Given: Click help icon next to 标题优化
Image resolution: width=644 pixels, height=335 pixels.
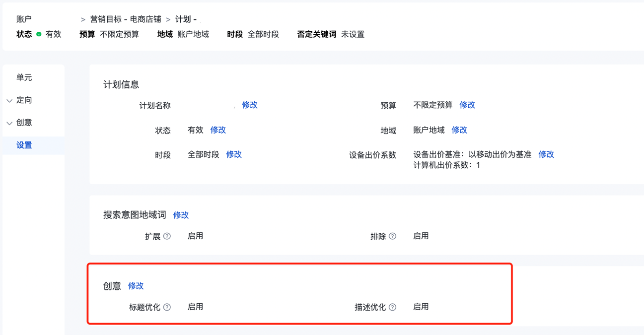Looking at the screenshot, I should [167, 307].
